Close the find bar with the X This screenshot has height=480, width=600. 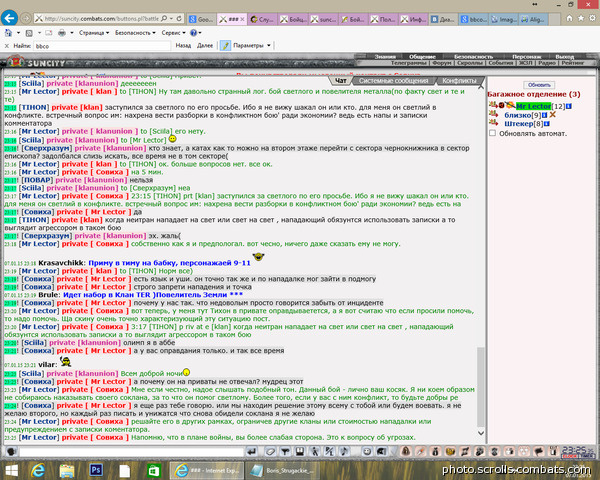(7, 46)
